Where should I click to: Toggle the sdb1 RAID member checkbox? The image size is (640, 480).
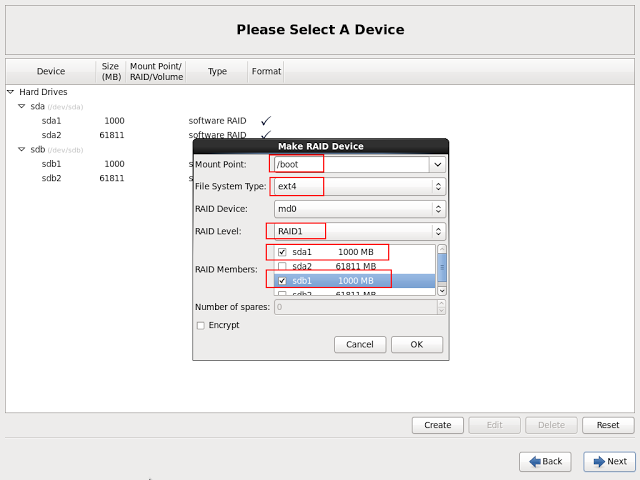283,281
